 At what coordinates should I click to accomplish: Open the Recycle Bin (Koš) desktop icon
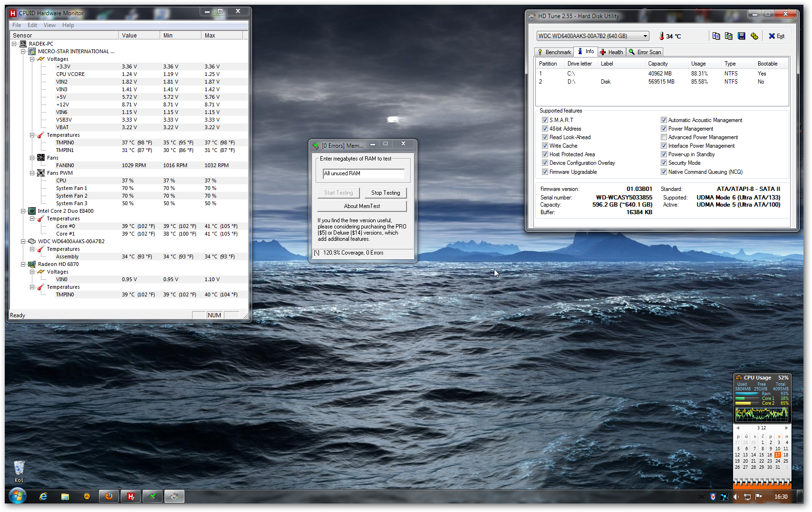click(x=19, y=468)
